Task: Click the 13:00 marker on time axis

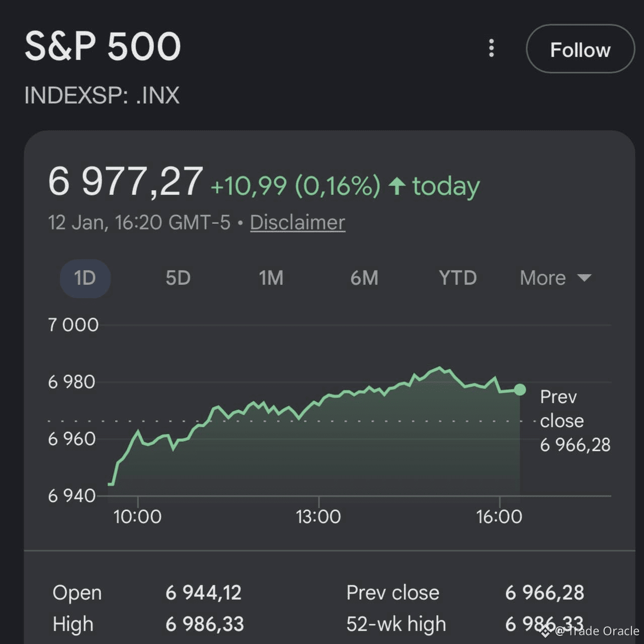Action: (318, 516)
